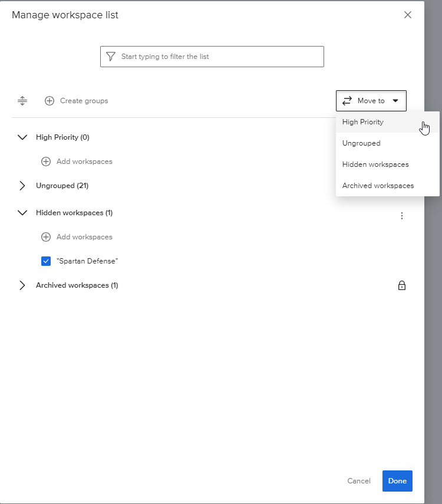
Task: Click the plus icon under Hidden workspaces
Action: coord(46,237)
